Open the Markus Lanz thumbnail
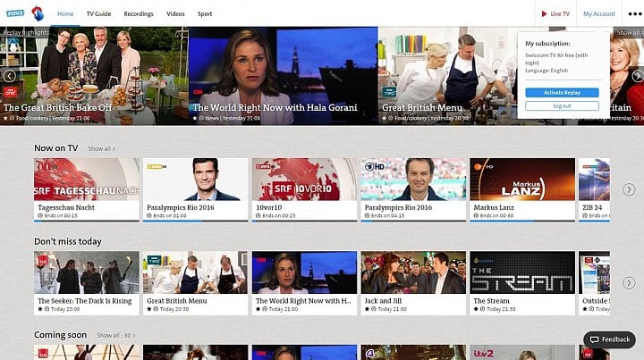 coord(522,180)
